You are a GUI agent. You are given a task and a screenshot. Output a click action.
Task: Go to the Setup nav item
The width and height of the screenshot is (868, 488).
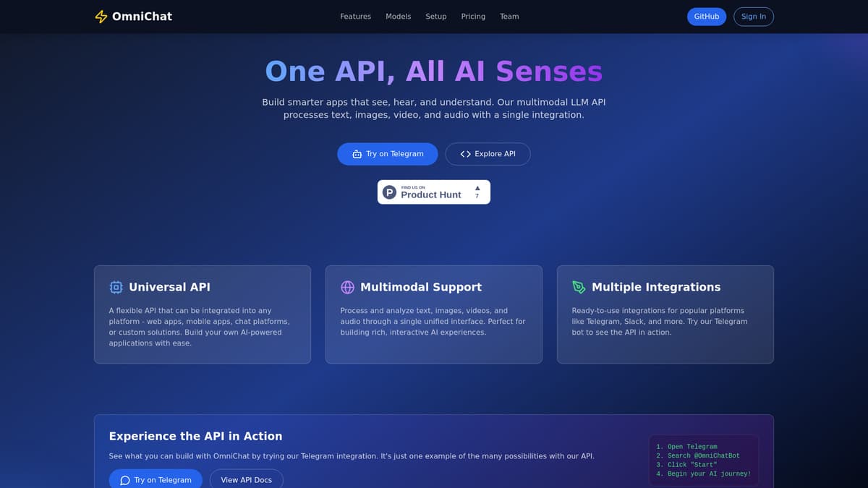click(435, 17)
